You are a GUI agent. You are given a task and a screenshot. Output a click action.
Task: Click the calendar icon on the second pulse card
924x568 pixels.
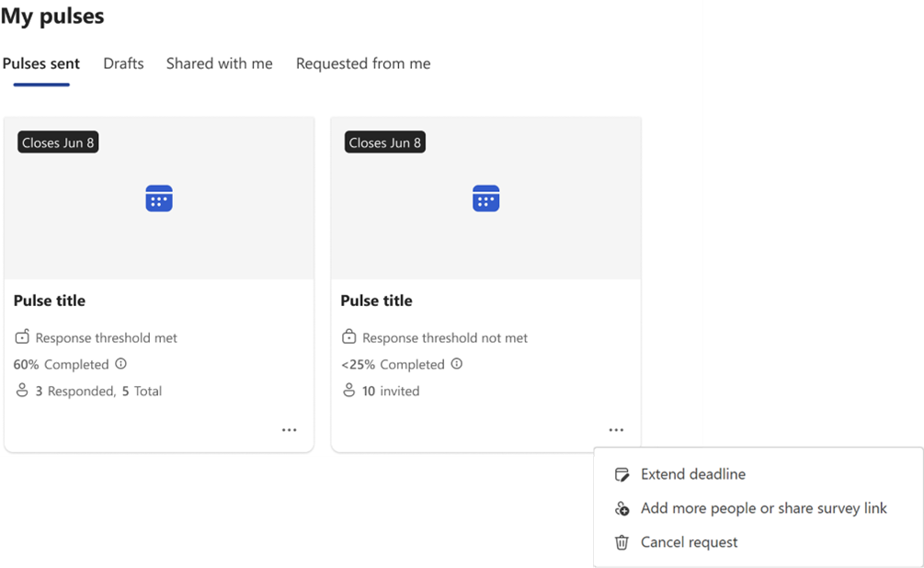click(x=485, y=197)
